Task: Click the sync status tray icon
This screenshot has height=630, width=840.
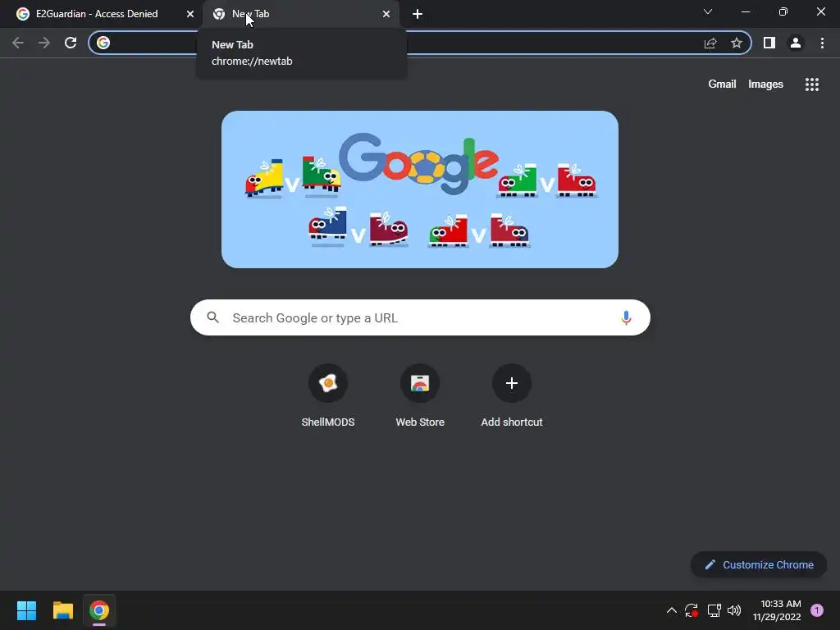Action: 692,610
